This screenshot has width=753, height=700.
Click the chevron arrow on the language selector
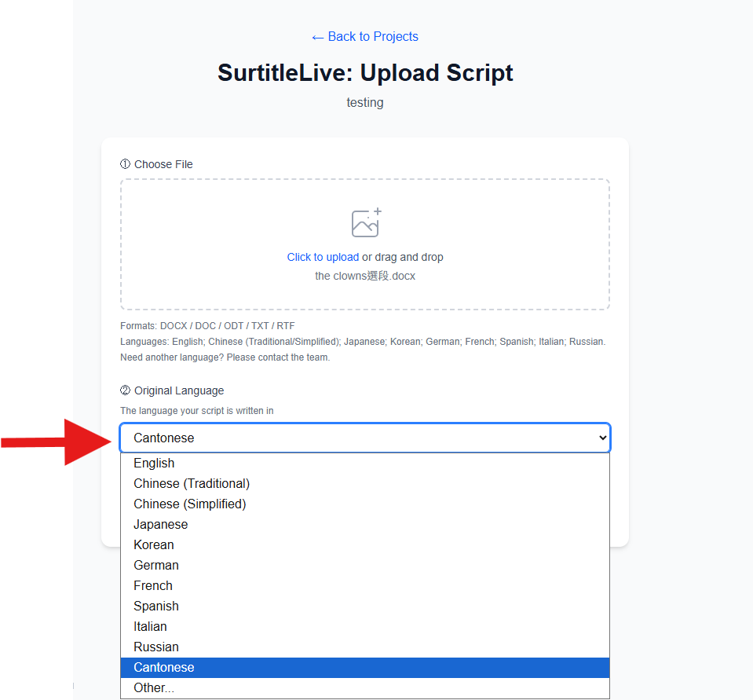[x=602, y=438]
